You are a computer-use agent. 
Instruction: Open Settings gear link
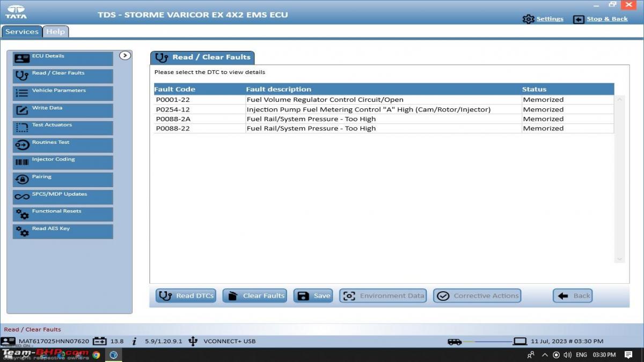[x=543, y=19]
